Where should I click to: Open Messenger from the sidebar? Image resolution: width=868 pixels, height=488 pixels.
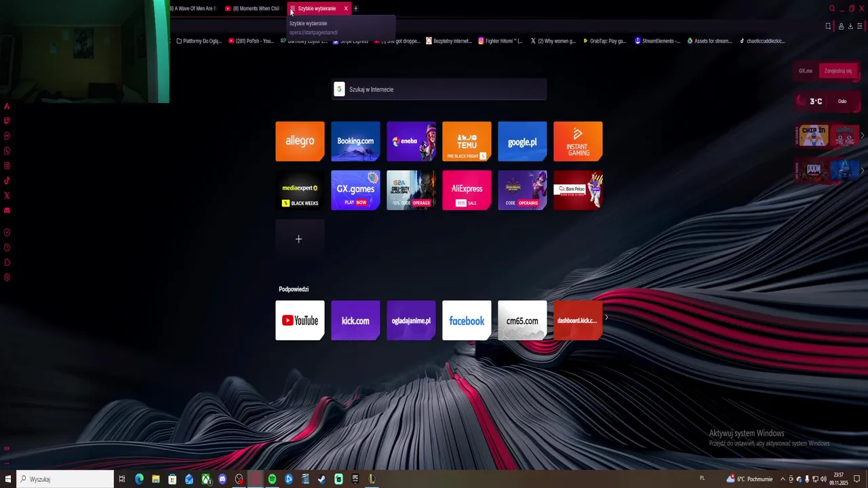click(x=7, y=136)
